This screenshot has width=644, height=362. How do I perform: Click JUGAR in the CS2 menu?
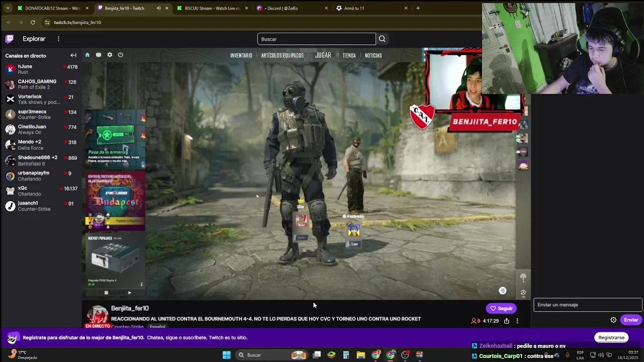point(323,55)
